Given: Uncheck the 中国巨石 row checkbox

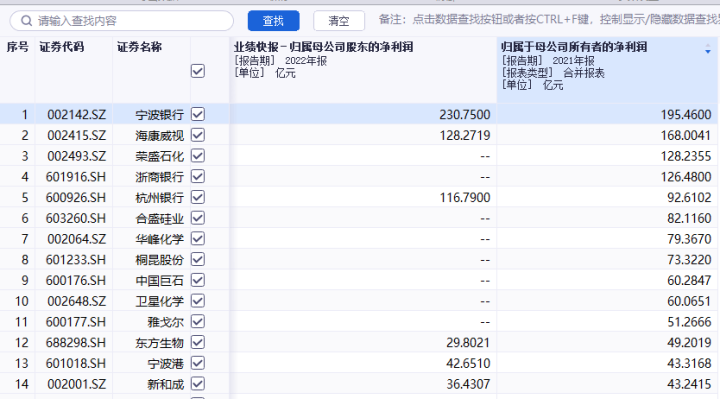Looking at the screenshot, I should coord(198,280).
